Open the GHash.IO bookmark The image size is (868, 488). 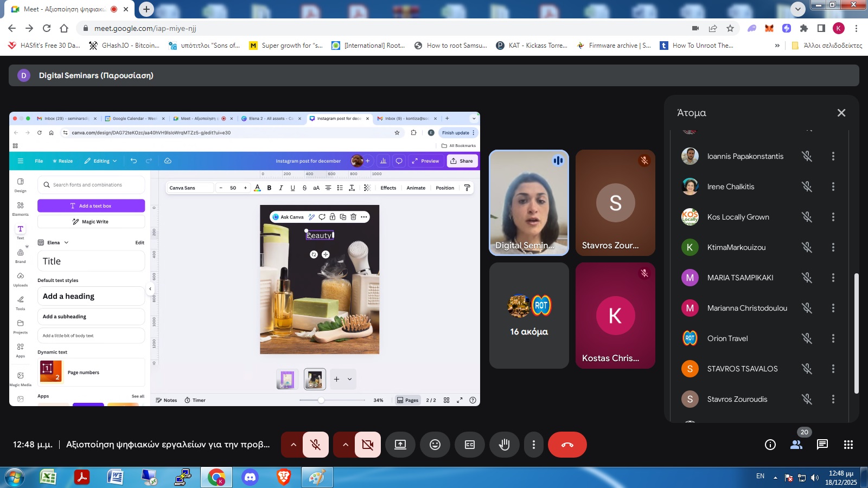(124, 46)
